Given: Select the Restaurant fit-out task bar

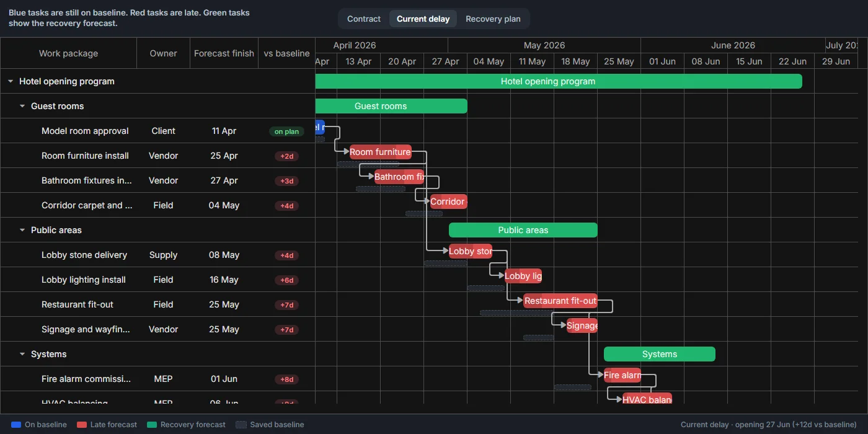Looking at the screenshot, I should [x=560, y=301].
